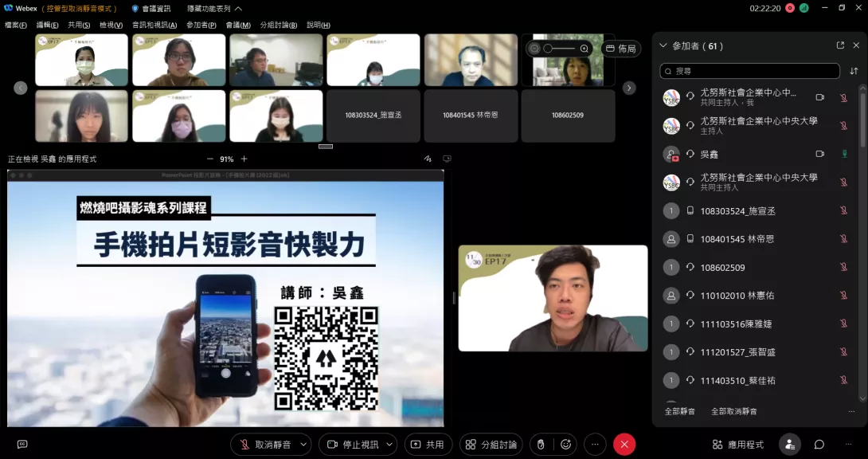868x459 pixels.
Task: Toggle video icon for 共同主持人, 我 row
Action: [x=820, y=97]
